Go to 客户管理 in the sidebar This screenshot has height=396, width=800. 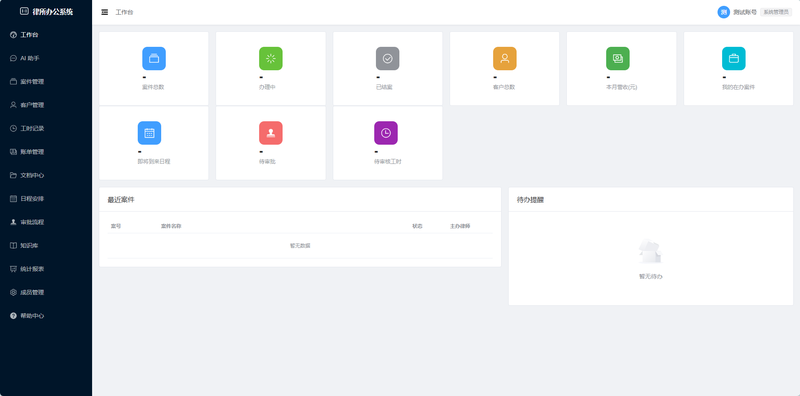[x=46, y=105]
